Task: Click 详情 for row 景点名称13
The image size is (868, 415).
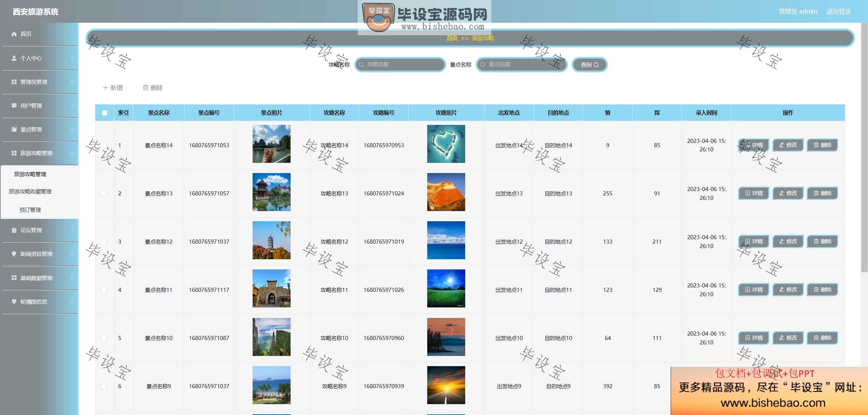Action: pos(754,193)
